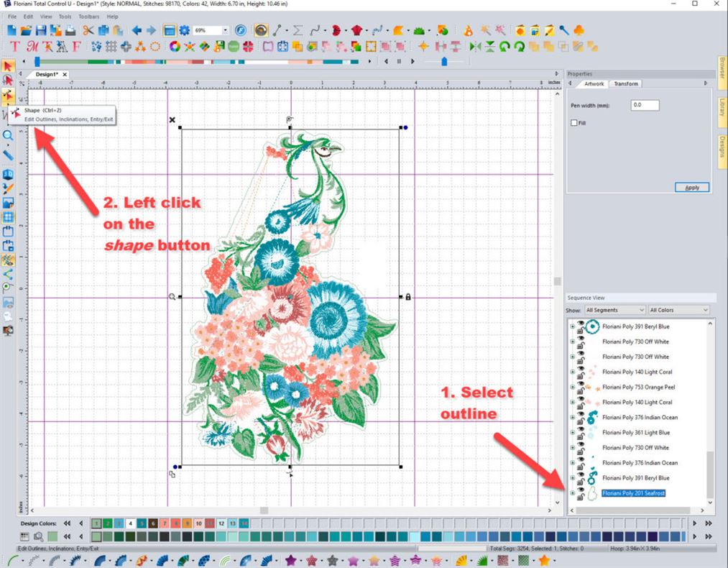Open the All Segments dropdown

(613, 310)
